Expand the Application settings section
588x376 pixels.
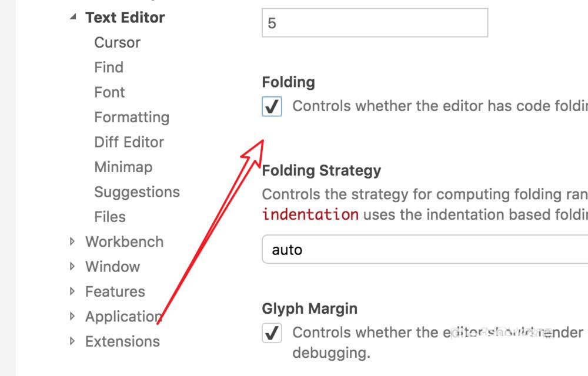click(73, 316)
